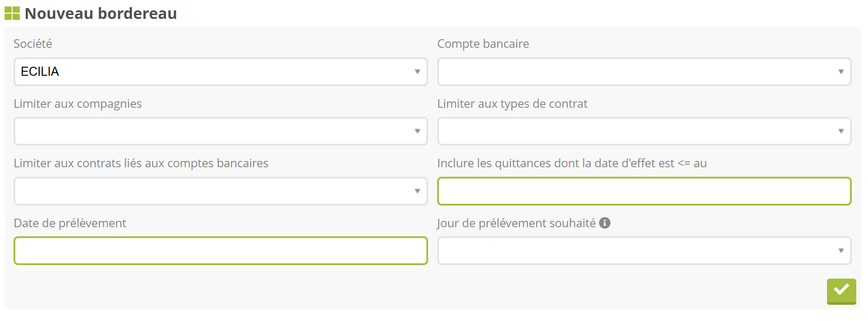The image size is (868, 321).
Task: Focus the Date de prélèvement input field
Action: [220, 251]
